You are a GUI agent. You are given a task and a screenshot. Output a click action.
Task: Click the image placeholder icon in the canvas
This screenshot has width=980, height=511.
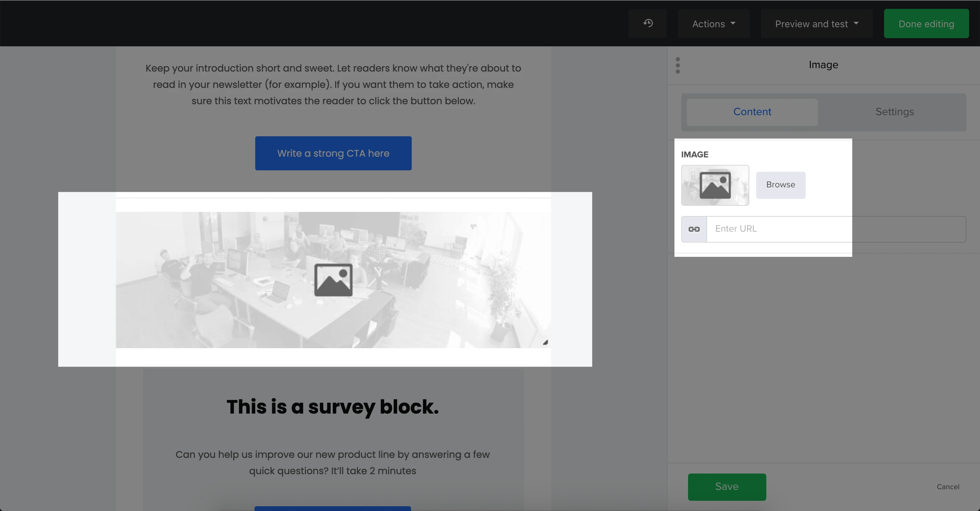(333, 280)
